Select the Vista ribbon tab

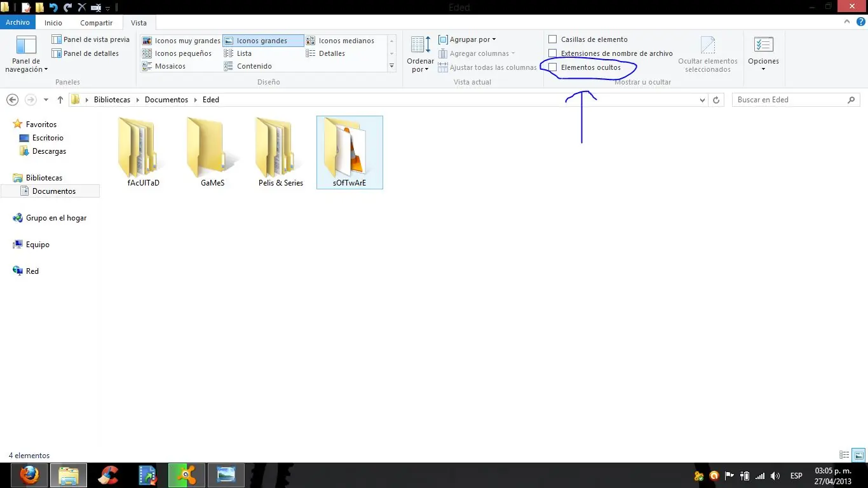coord(139,23)
